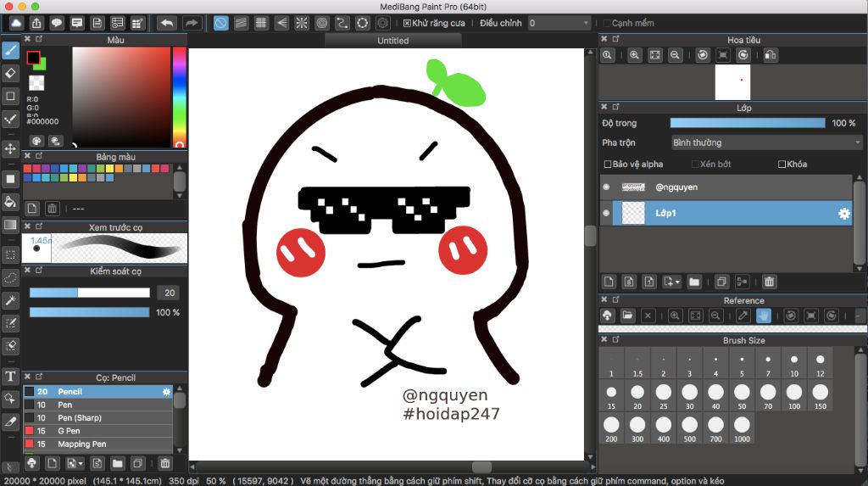
Task: Choose brush size 300 preset
Action: [637, 429]
